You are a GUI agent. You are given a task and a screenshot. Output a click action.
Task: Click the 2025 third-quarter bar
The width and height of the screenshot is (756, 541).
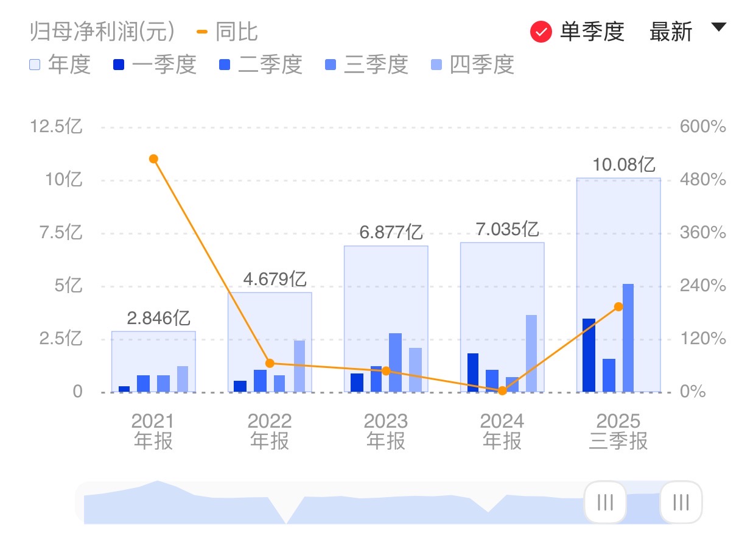628,338
